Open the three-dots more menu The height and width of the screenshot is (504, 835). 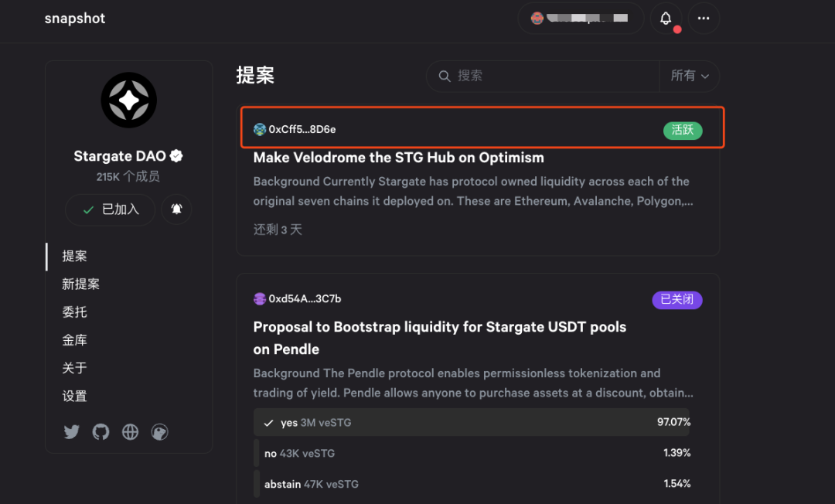tap(704, 19)
